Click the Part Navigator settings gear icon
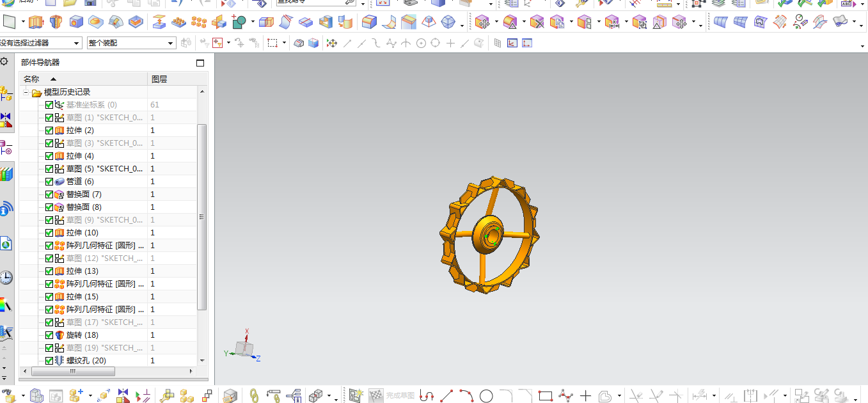This screenshot has width=868, height=403. pyautogui.click(x=4, y=61)
